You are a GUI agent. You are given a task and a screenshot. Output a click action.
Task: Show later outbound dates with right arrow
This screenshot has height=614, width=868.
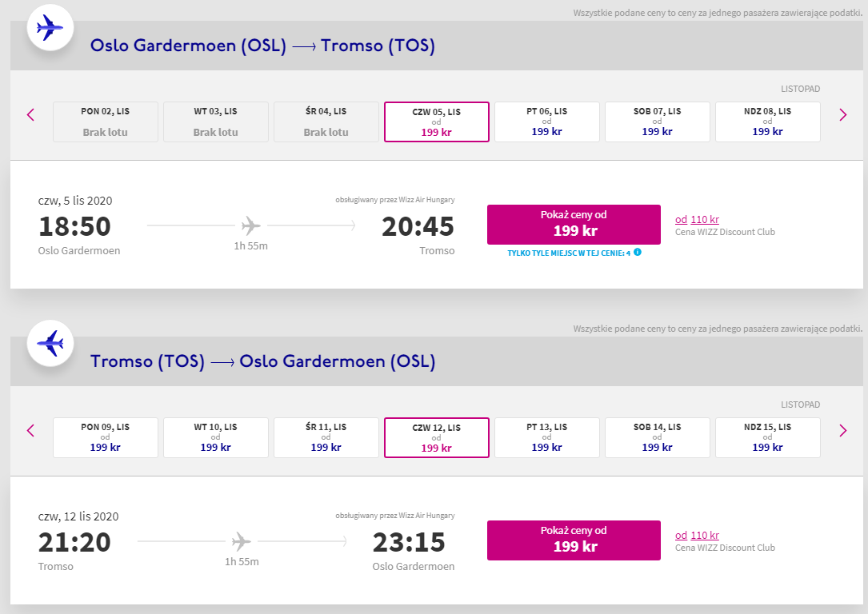tap(842, 114)
